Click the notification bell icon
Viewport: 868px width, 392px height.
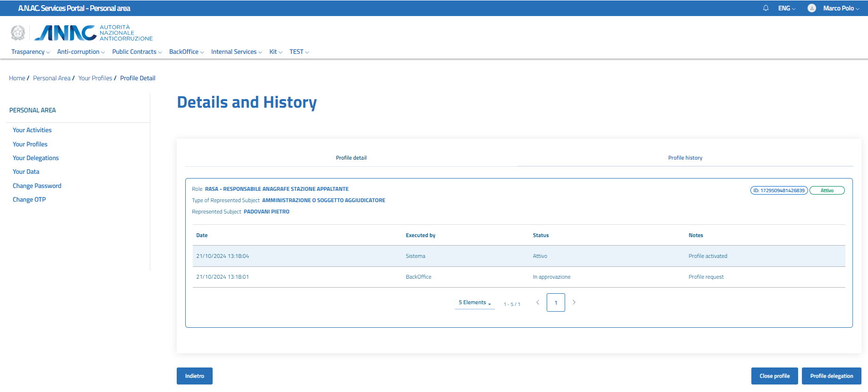coord(765,8)
